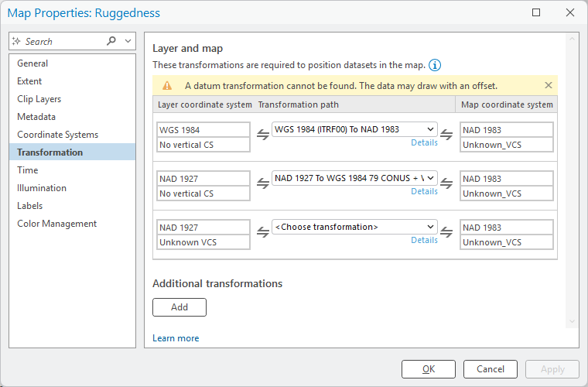Click the warning triangle icon in yellow banner
This screenshot has width=588, height=387.
click(x=167, y=86)
